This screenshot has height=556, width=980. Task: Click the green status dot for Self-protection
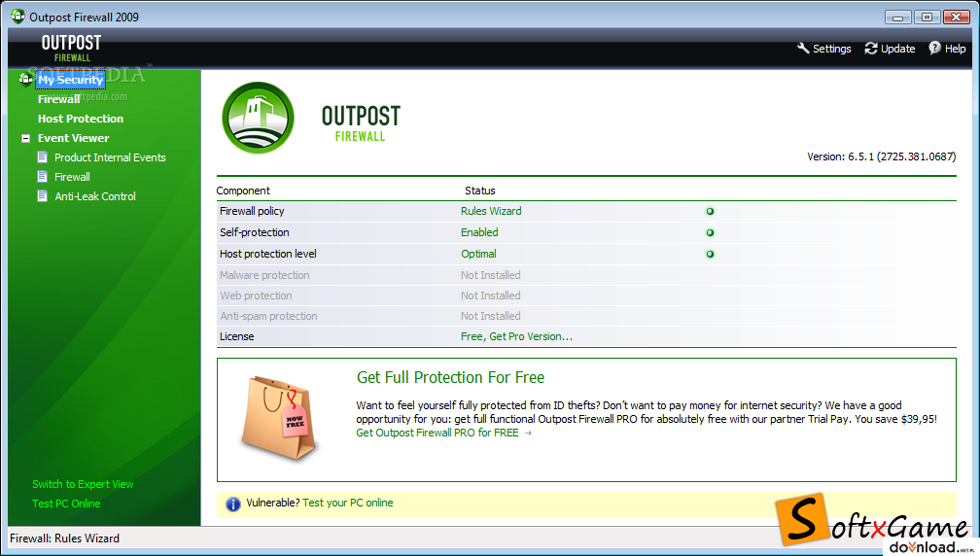[710, 232]
